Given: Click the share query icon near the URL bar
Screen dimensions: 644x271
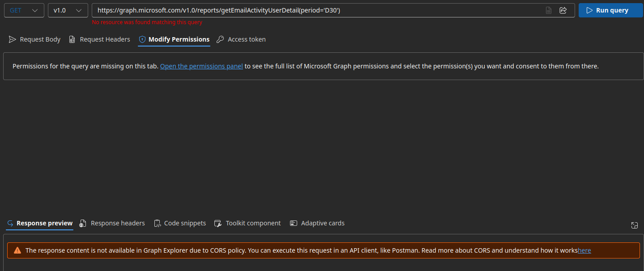Looking at the screenshot, I should pos(563,10).
